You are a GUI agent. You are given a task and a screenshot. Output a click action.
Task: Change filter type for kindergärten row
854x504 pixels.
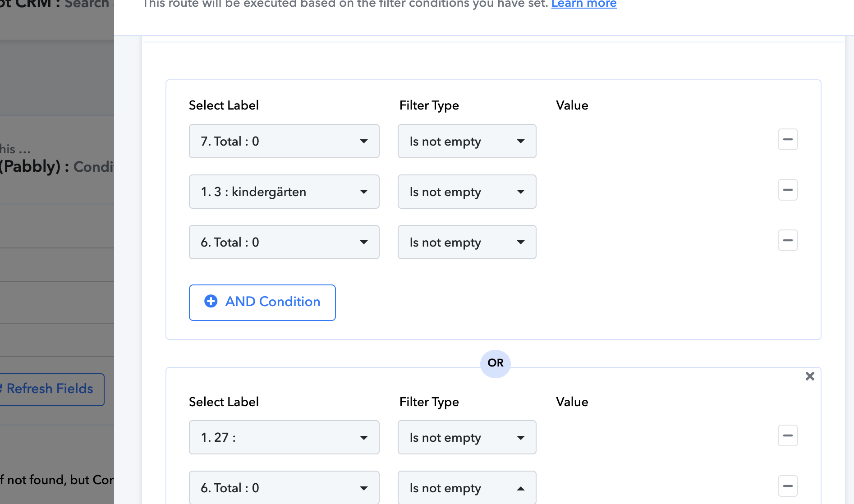pos(467,192)
